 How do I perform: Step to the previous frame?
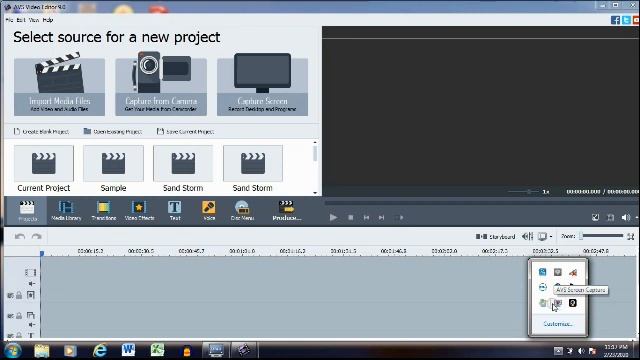367,218
